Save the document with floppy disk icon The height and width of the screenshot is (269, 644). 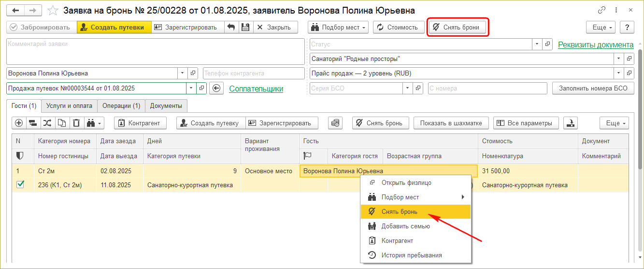pos(245,28)
